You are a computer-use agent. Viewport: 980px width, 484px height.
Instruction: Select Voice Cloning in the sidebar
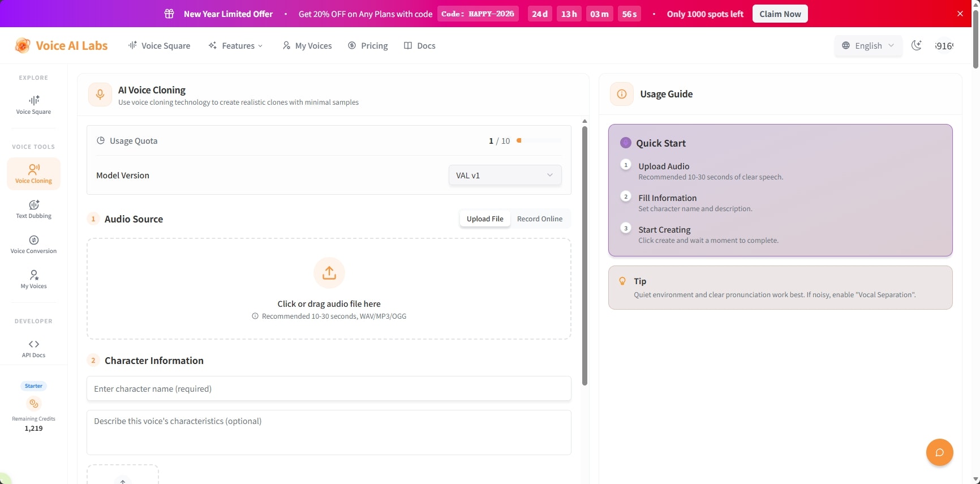pyautogui.click(x=33, y=173)
